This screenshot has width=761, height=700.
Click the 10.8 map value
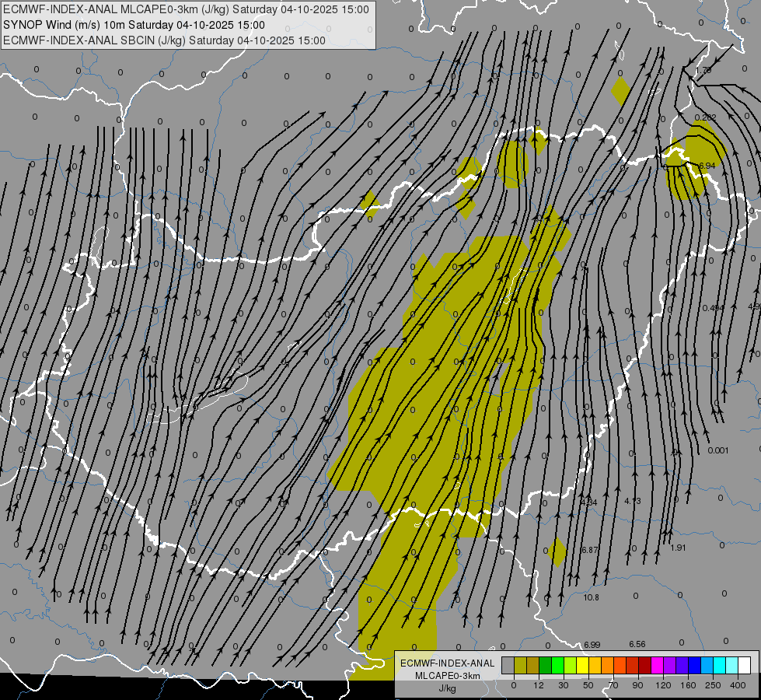pos(591,597)
